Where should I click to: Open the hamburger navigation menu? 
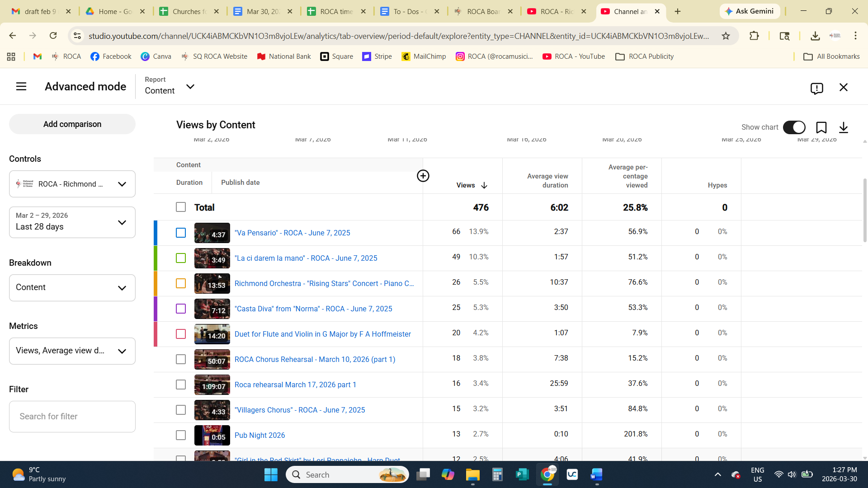(x=21, y=86)
